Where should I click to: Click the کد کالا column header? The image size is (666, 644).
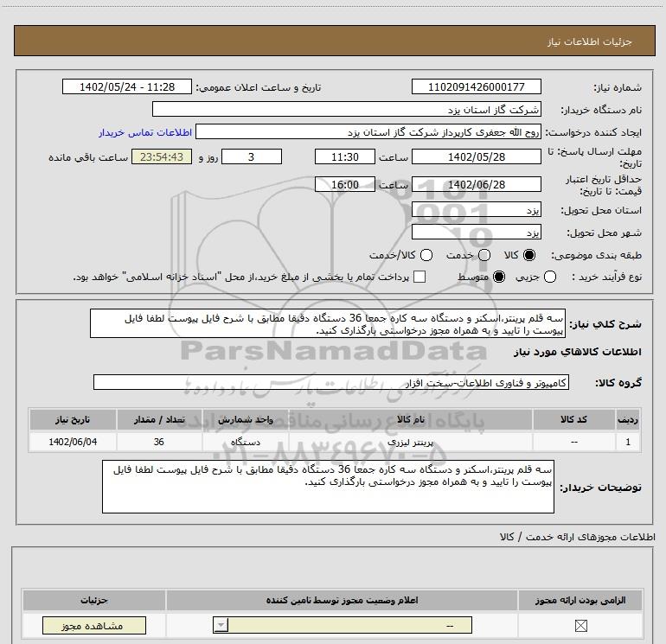(573, 419)
